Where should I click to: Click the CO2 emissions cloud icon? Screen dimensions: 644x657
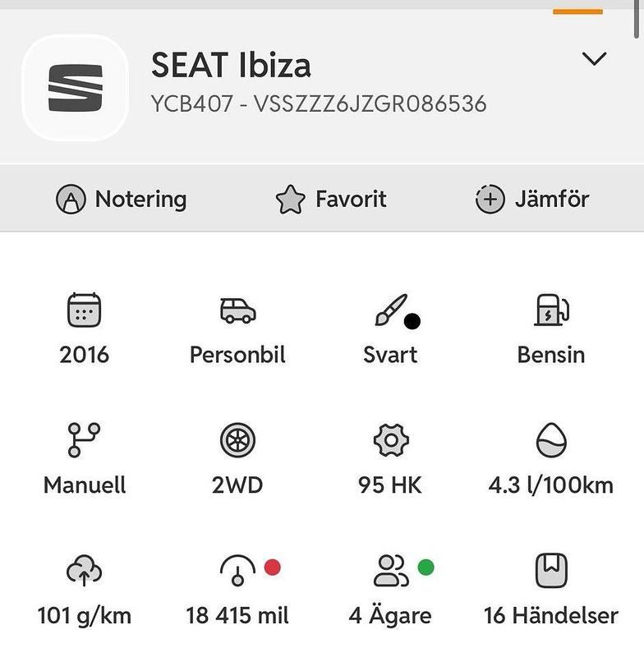coord(84,570)
